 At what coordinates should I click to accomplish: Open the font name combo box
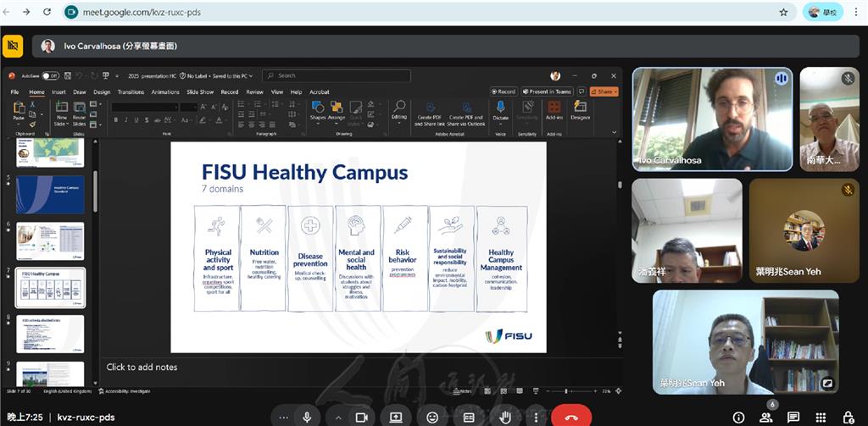point(145,107)
